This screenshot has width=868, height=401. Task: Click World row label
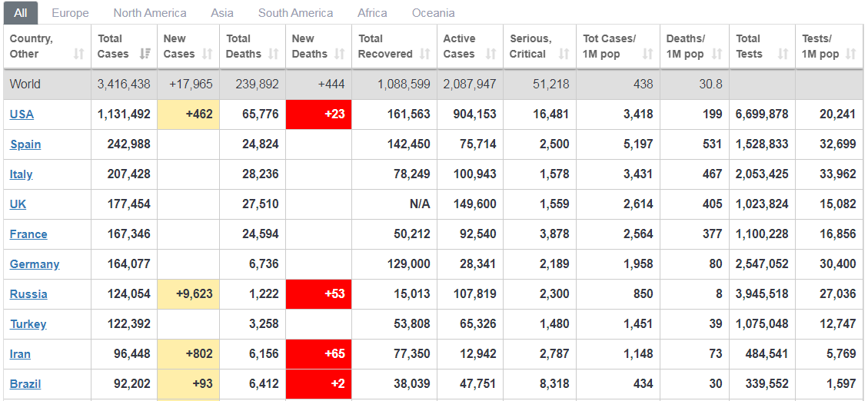(x=25, y=85)
